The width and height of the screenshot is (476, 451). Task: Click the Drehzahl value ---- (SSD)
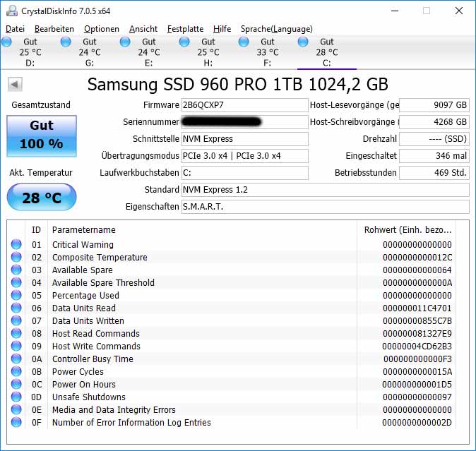point(434,139)
